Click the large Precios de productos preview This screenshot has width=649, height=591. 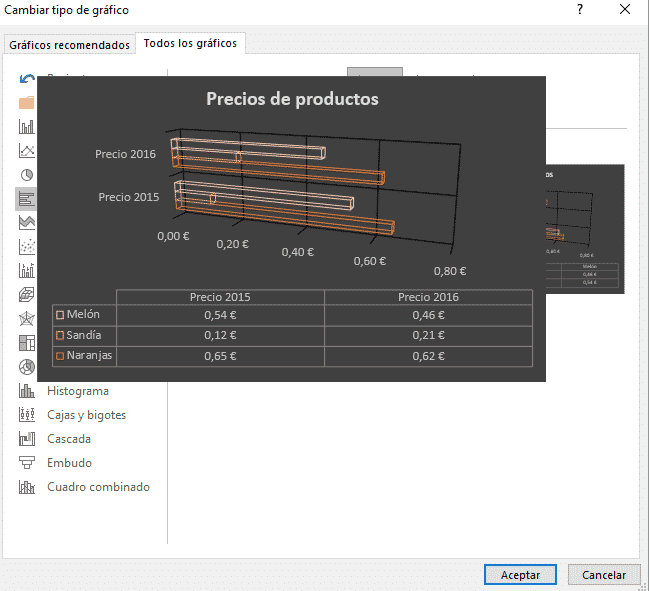pos(291,228)
